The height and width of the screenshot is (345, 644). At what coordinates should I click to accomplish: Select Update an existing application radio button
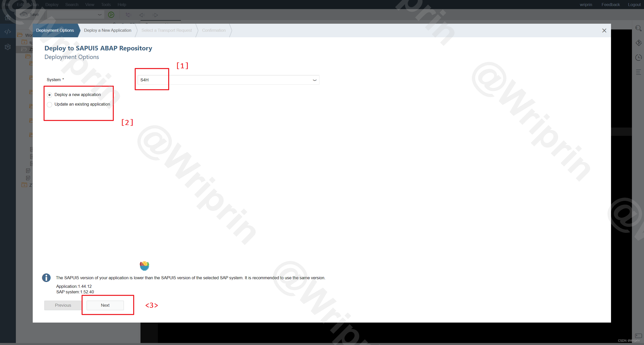point(49,104)
